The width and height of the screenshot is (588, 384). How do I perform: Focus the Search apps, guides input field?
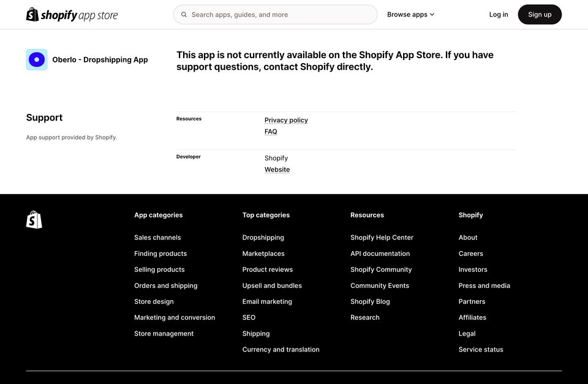click(275, 15)
